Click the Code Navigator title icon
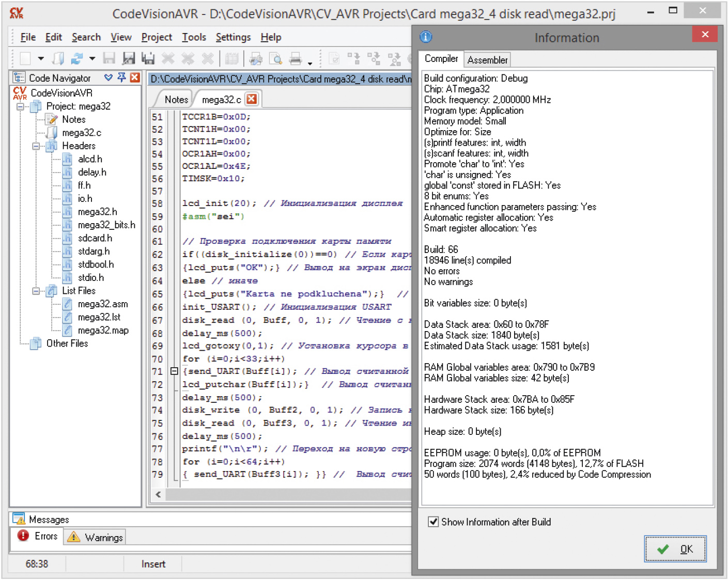 coord(19,77)
